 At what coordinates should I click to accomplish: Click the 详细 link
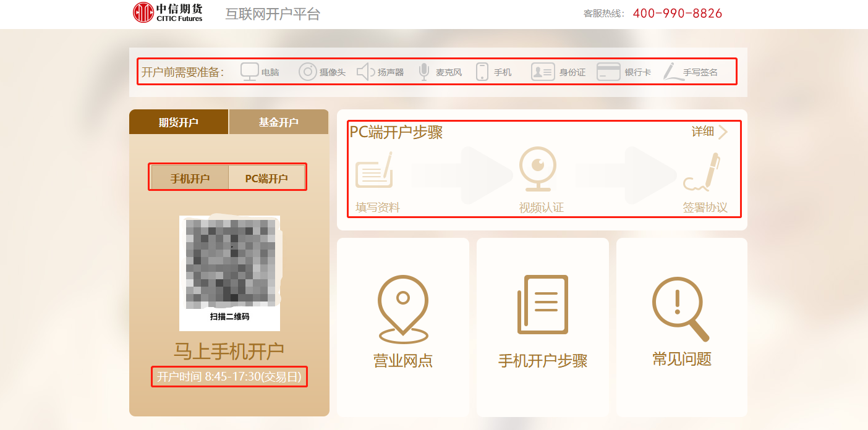(x=703, y=131)
